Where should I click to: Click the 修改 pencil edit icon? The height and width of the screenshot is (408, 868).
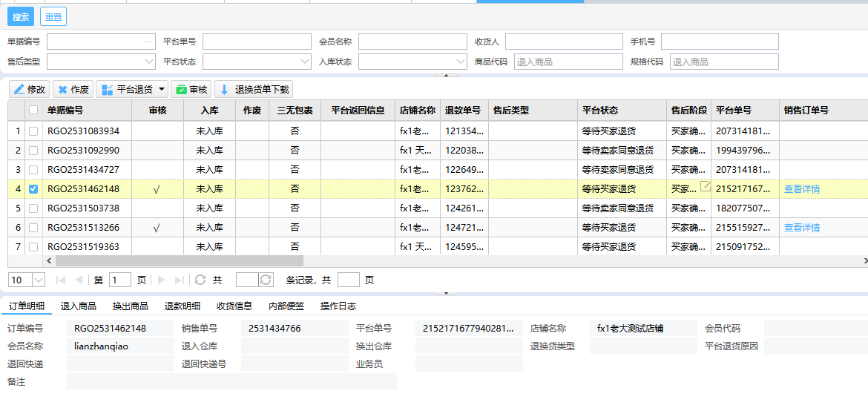click(19, 90)
